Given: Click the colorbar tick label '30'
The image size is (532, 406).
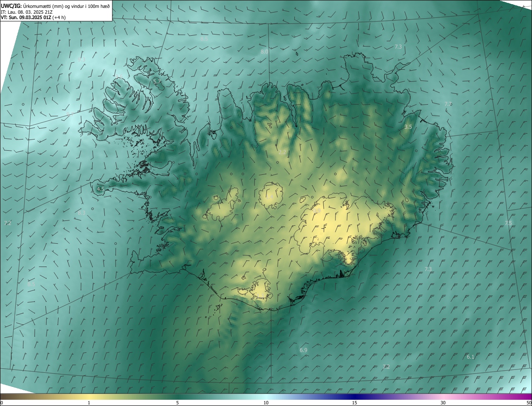Looking at the screenshot, I should tap(443, 403).
